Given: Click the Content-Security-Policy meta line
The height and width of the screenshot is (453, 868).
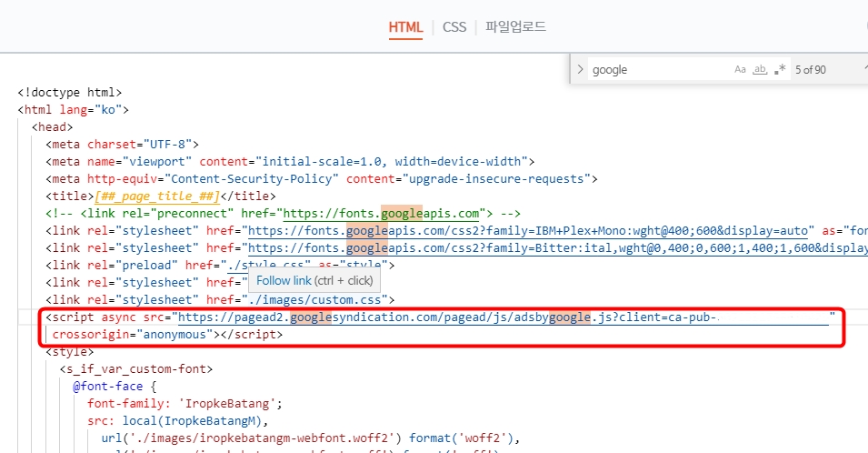Looking at the screenshot, I should point(322,179).
